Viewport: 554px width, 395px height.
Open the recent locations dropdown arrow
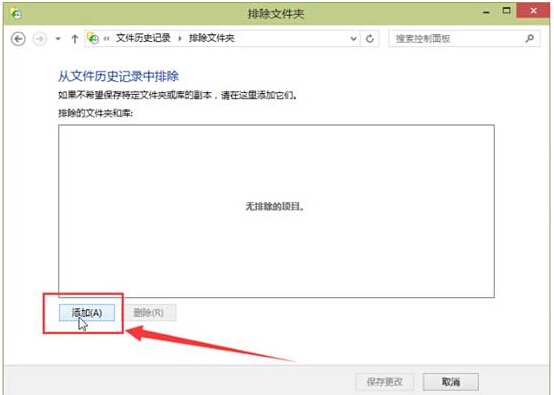pos(58,39)
